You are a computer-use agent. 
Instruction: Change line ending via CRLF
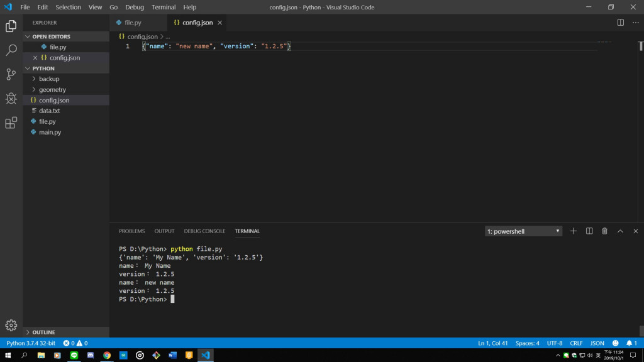576,343
